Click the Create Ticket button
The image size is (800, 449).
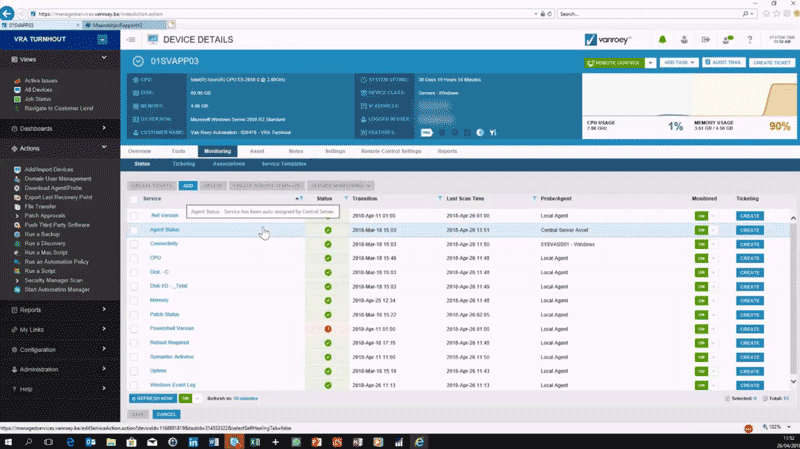pos(772,62)
